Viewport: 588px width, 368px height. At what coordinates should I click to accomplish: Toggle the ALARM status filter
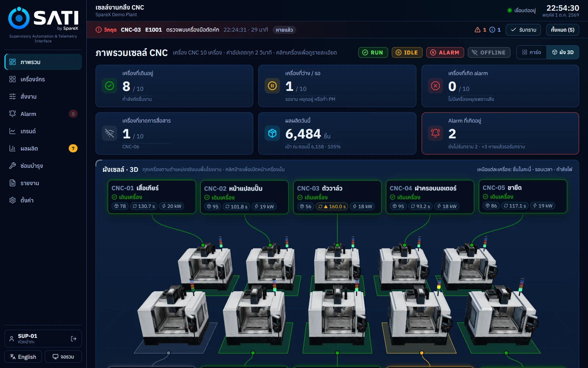point(445,52)
